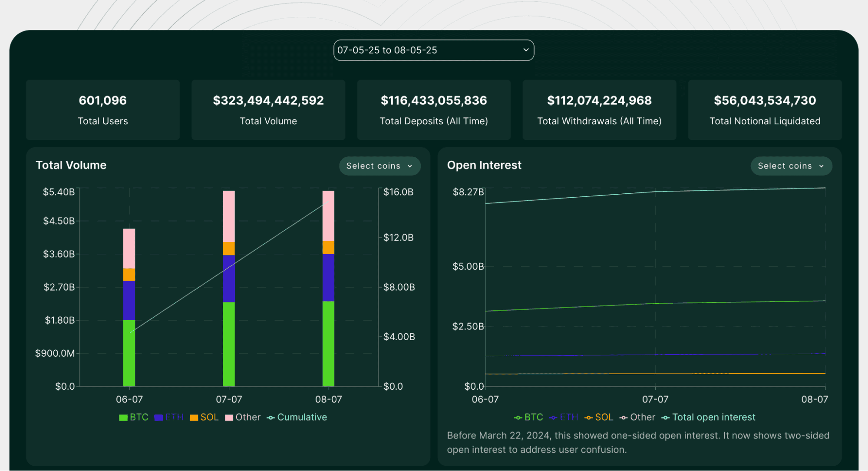The height and width of the screenshot is (471, 868).
Task: Toggle Cumulative legend in Total Volume chart
Action: tap(297, 417)
